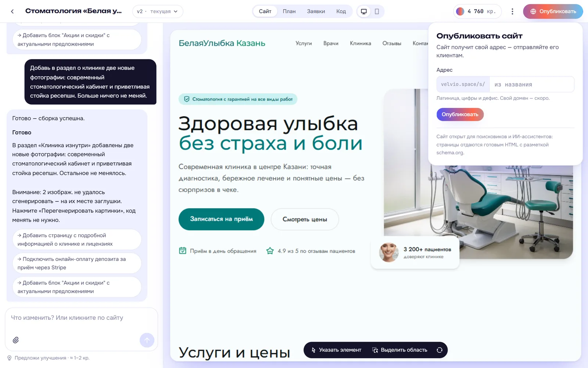This screenshot has height=368, width=588.
Task: Open the three-dot more options menu
Action: point(512,11)
